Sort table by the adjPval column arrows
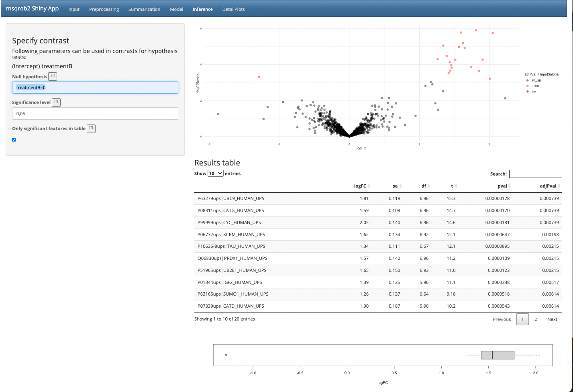Screen dimensions: 573x392 coord(559,186)
